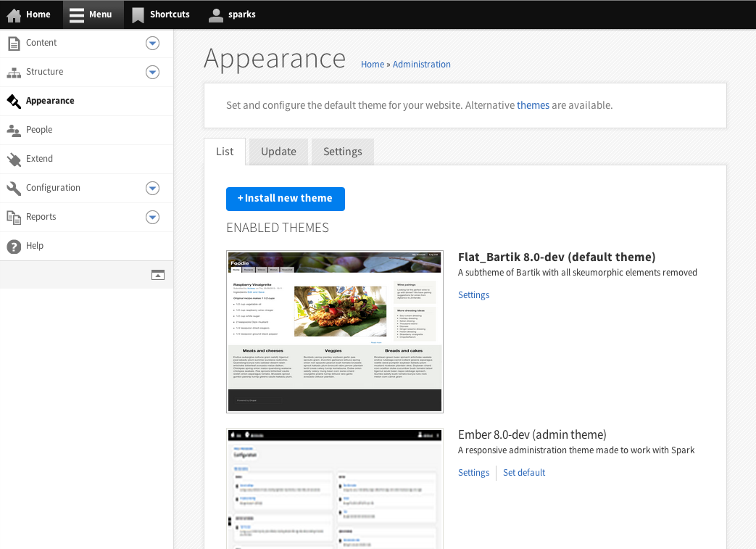756x549 pixels.
Task: Set Ember as default theme
Action: (x=524, y=472)
